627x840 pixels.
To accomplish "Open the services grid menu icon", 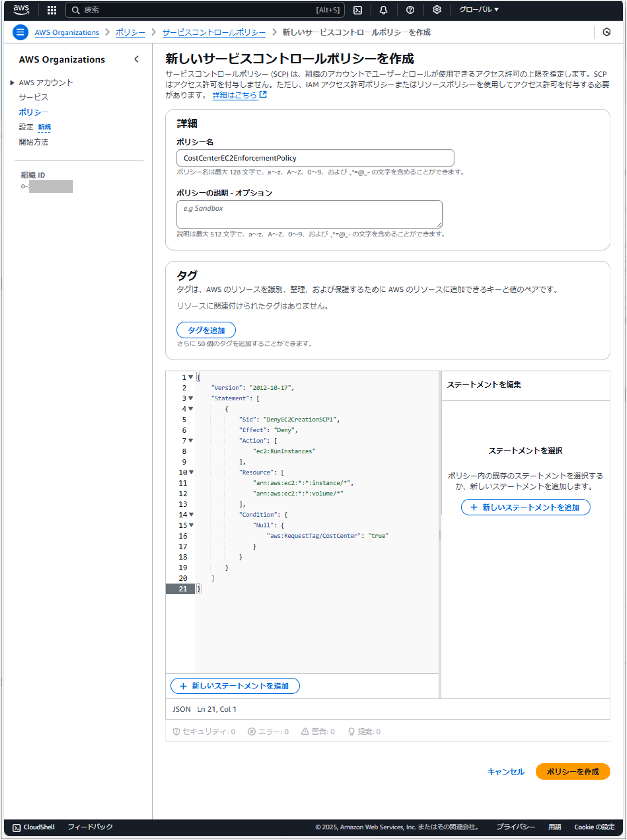I will point(52,10).
